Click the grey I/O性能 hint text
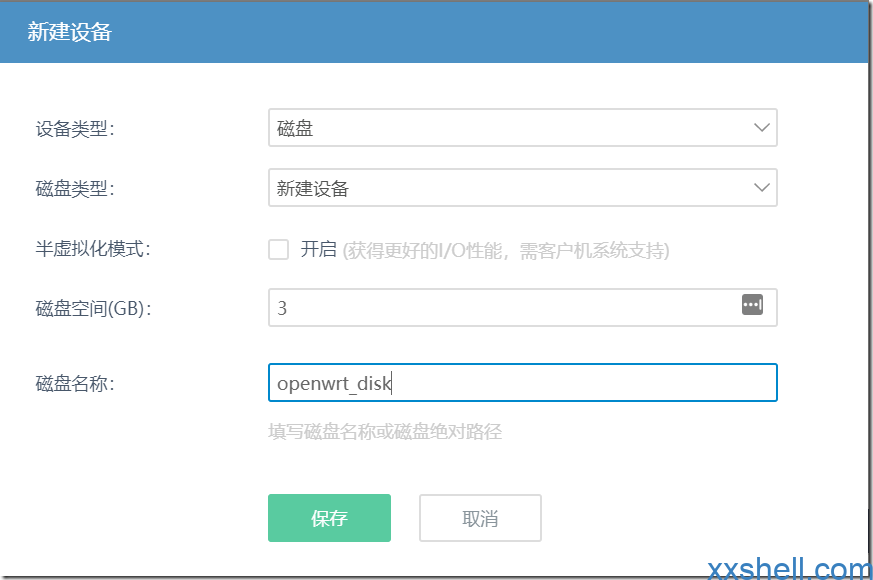 coord(506,251)
